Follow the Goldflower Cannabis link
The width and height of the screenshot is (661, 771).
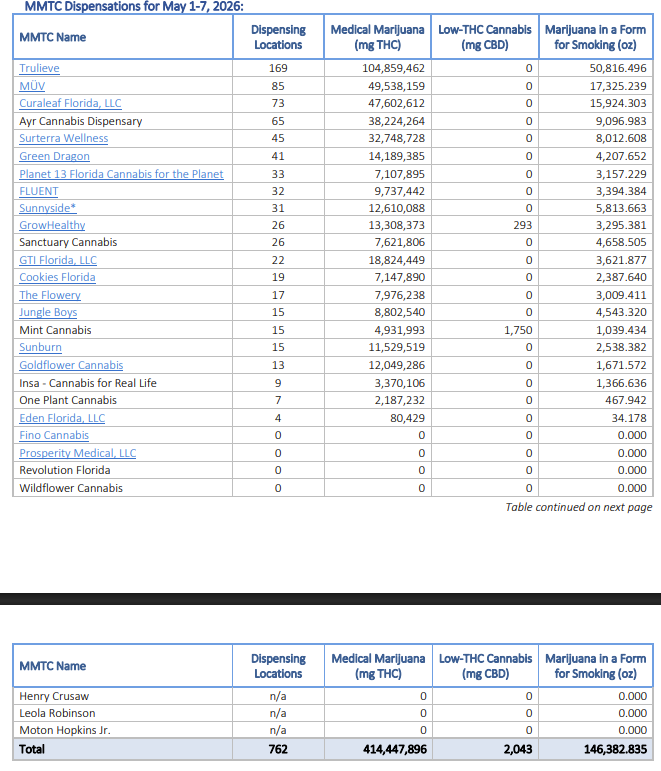[71, 365]
